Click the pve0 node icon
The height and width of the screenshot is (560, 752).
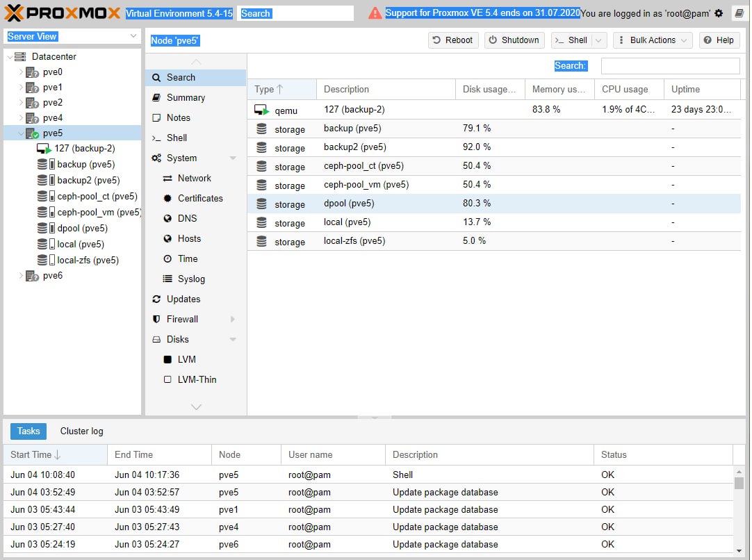point(32,72)
